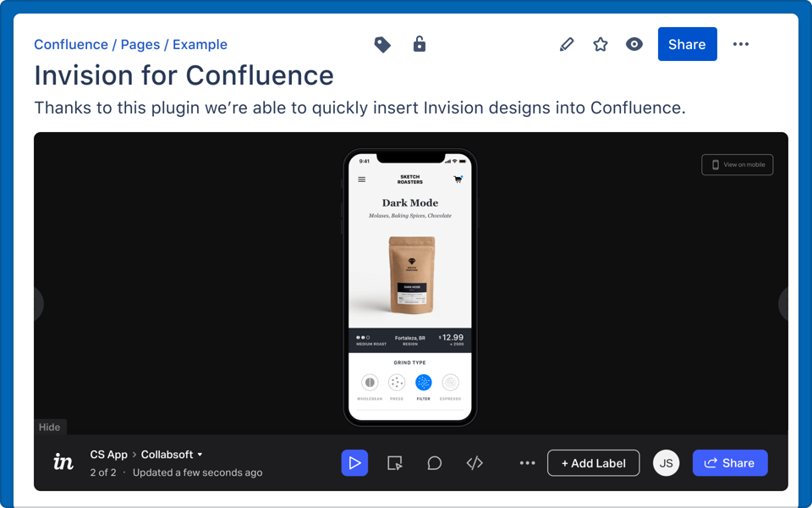Expand the Collabsoft screen dropdown

point(172,455)
